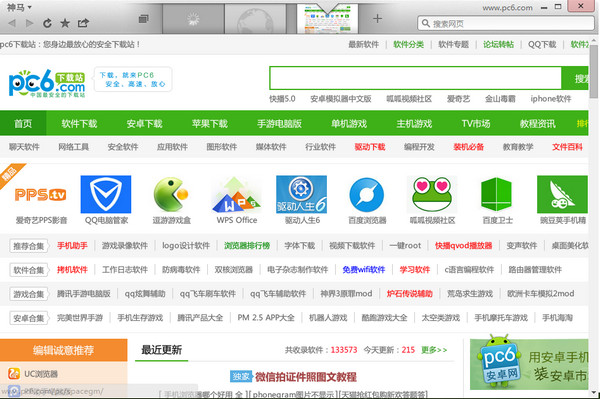The width and height of the screenshot is (600, 399).
Task: Click the 搜索网页 search field
Action: click(x=505, y=24)
